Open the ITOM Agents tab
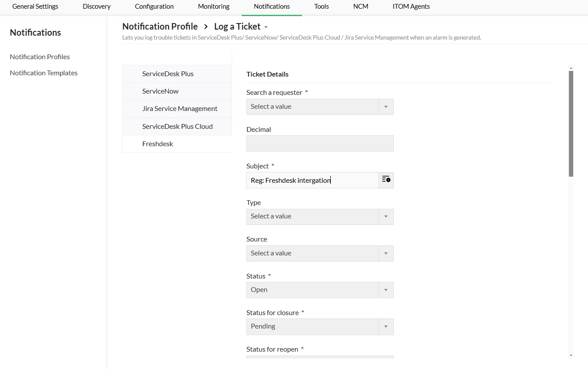Image resolution: width=588 pixels, height=369 pixels. pos(411,7)
